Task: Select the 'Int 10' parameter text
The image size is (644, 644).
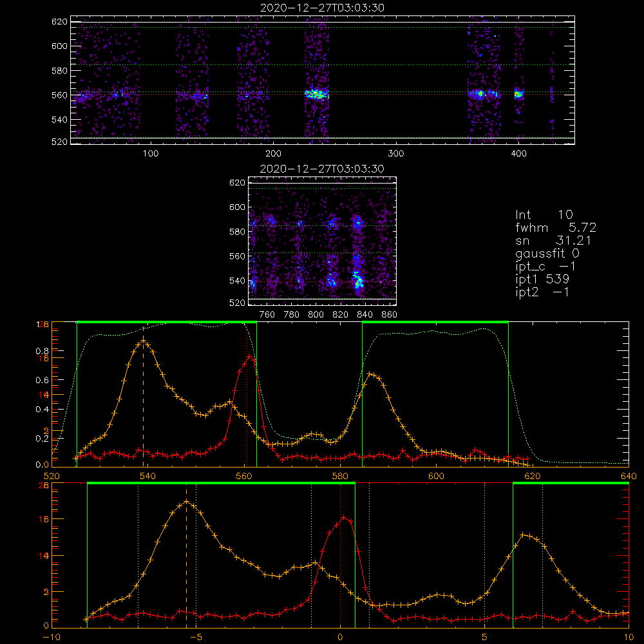Action: click(x=544, y=214)
